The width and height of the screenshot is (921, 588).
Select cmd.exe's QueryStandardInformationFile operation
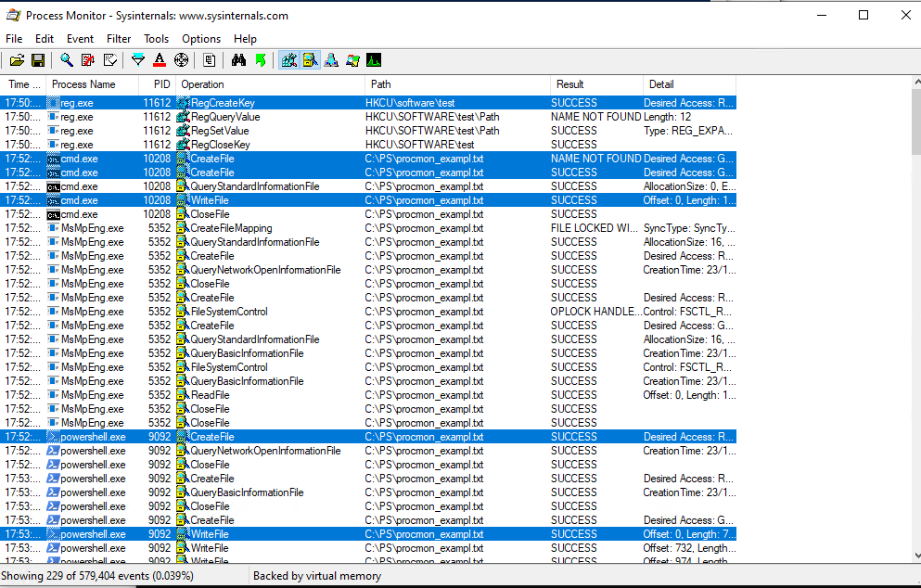[255, 186]
